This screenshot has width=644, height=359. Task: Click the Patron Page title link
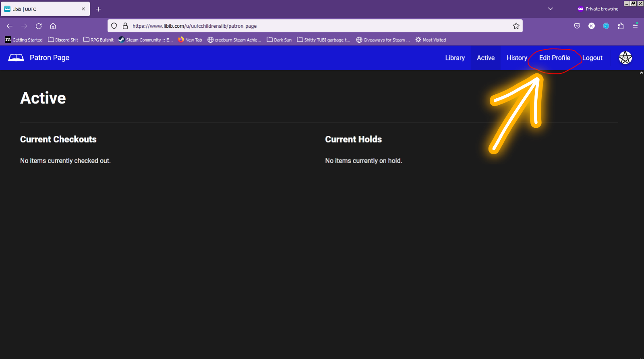[50, 58]
